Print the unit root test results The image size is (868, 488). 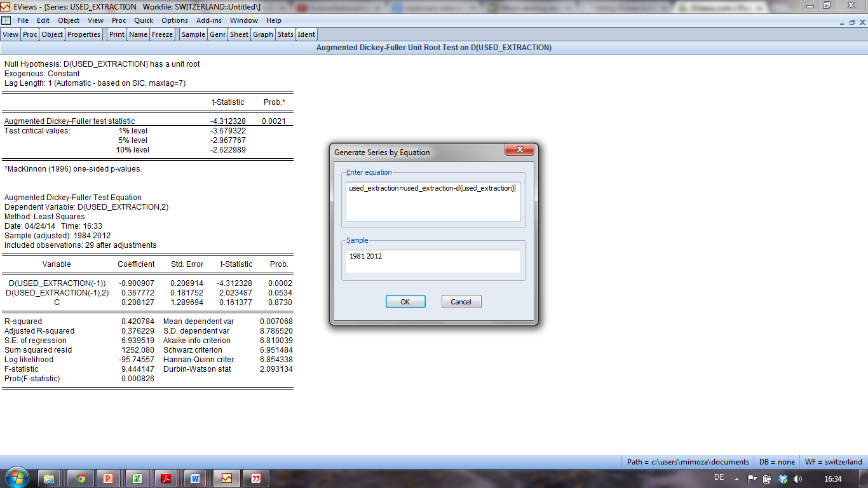(x=116, y=34)
